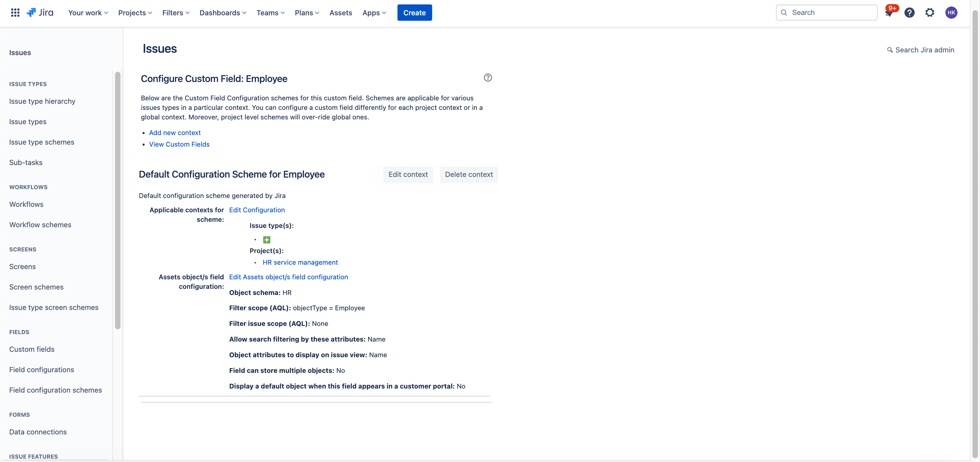The height and width of the screenshot is (462, 980).
Task: Open Issue type screen schemes
Action: tap(54, 307)
